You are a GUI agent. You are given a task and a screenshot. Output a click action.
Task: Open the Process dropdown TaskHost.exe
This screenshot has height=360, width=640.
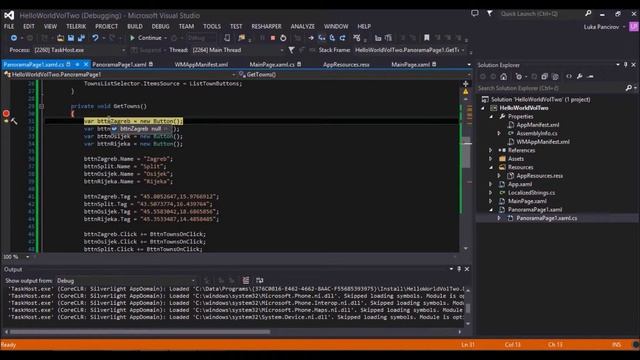80,50
